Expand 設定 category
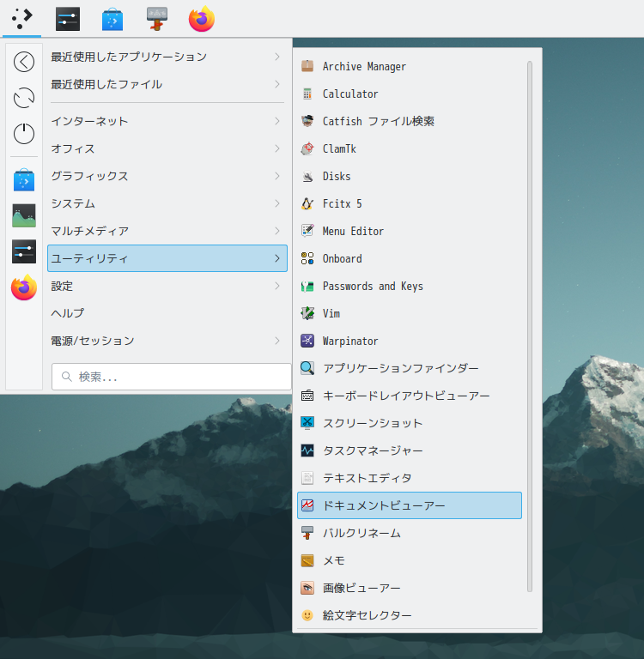 [167, 286]
